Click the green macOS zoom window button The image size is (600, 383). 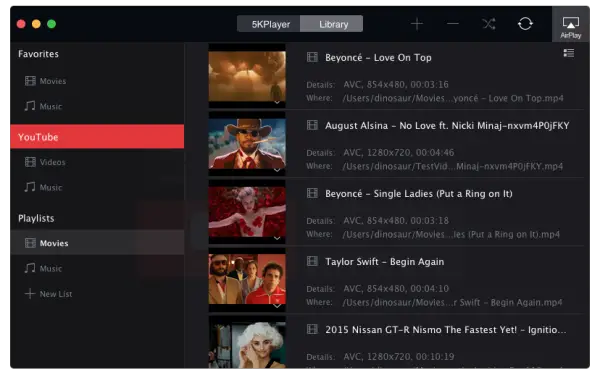51,24
